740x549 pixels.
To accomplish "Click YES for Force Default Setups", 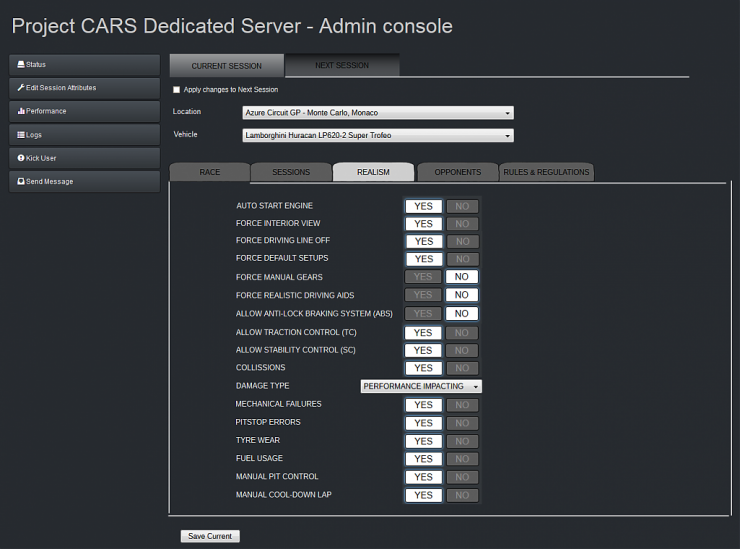I will pos(424,259).
